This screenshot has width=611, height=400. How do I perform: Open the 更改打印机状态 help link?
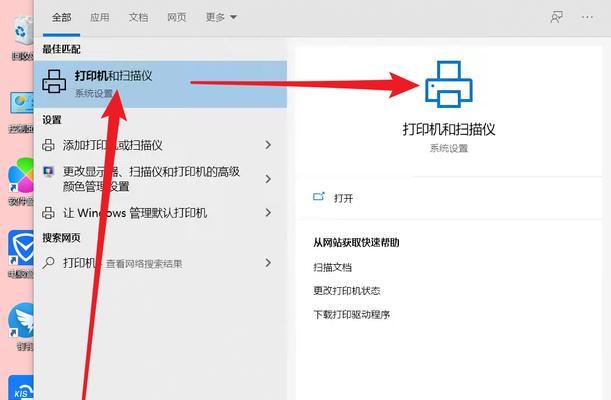[347, 291]
